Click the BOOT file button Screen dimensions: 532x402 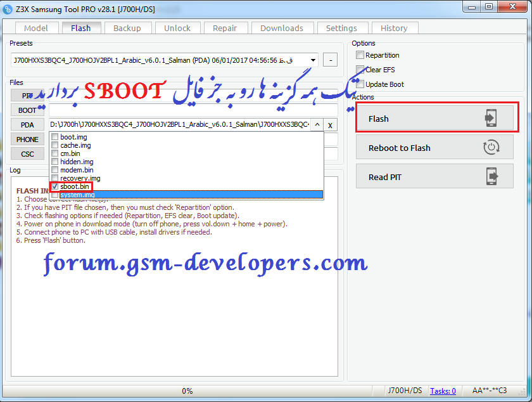click(x=27, y=110)
